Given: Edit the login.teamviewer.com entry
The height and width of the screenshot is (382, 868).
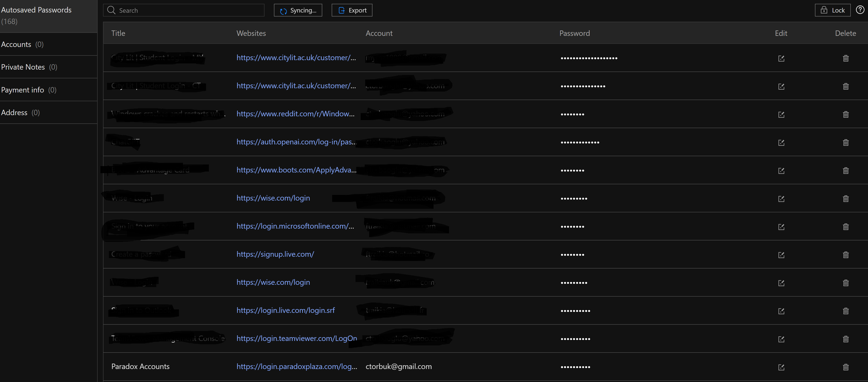Looking at the screenshot, I should click(x=781, y=339).
